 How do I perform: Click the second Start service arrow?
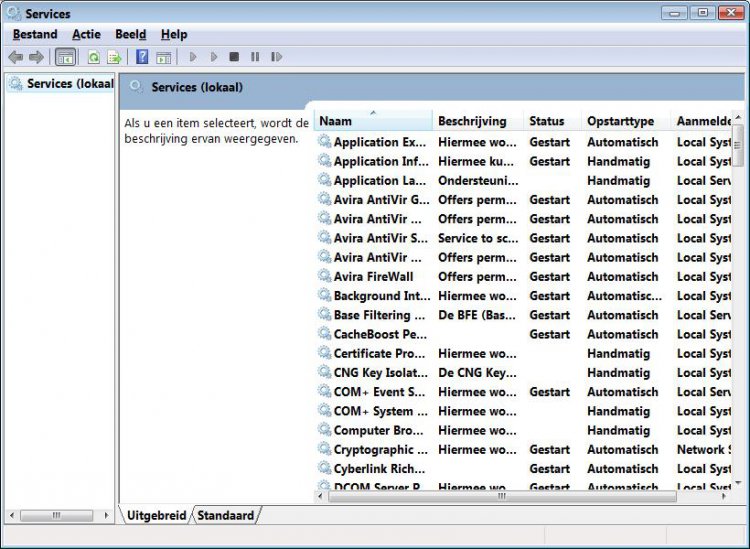click(214, 57)
